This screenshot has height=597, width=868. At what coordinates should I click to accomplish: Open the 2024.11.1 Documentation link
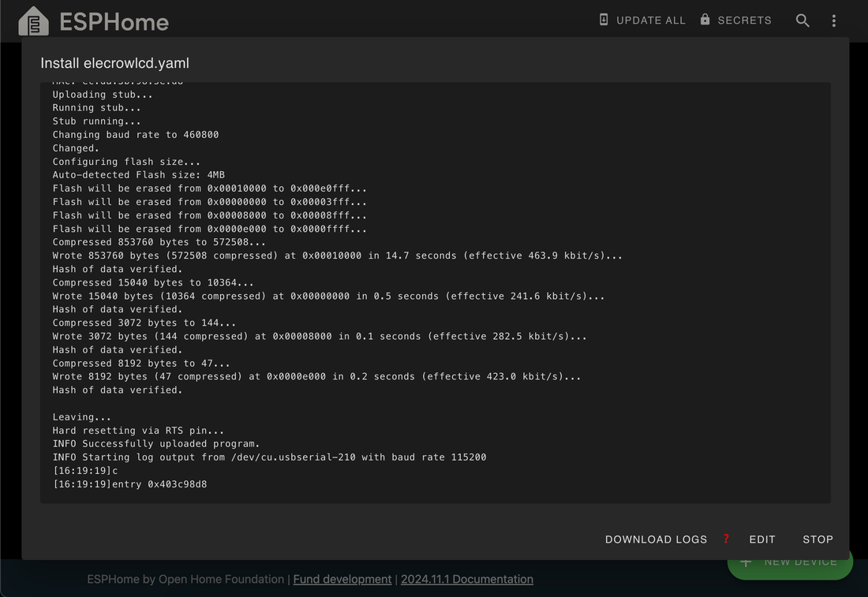466,579
